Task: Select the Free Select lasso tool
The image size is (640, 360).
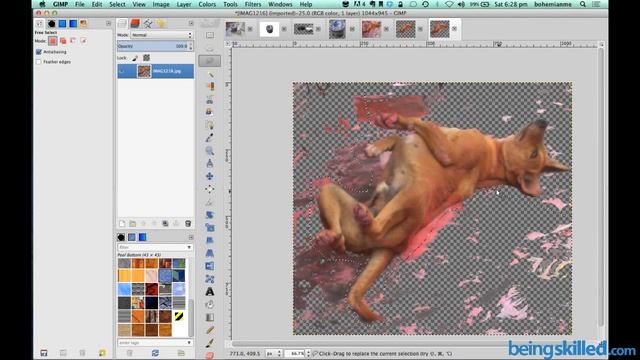Action: [x=210, y=61]
